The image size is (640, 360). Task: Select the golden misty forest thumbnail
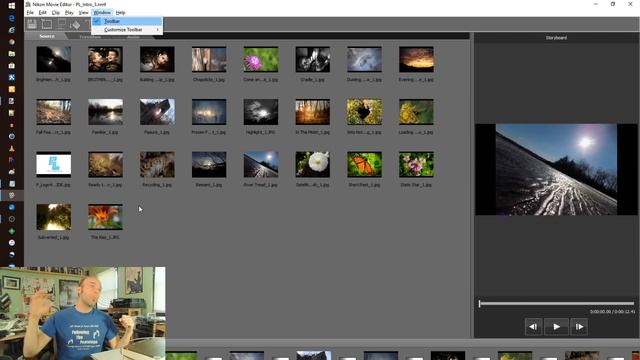(313, 112)
